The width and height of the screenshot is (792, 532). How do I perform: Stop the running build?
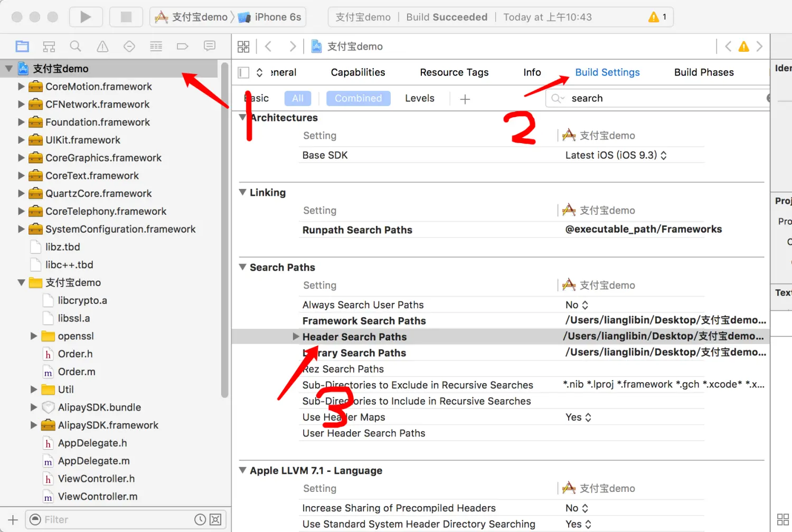coord(126,17)
